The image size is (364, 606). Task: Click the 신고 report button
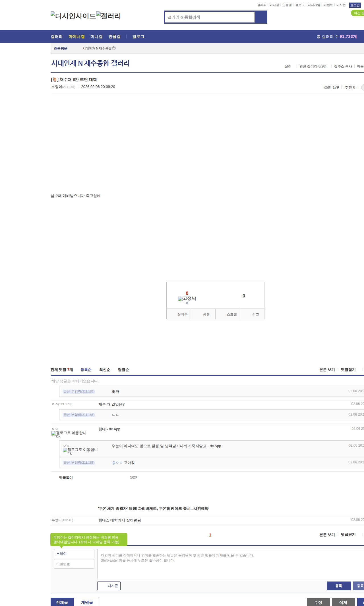255,315
